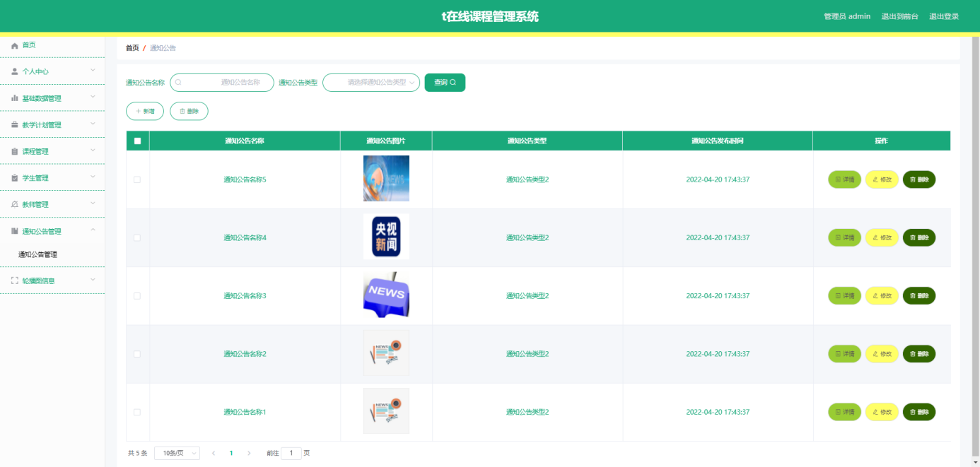980x467 pixels.
Task: Open 详情 for 通知公告名称3
Action: (x=844, y=295)
